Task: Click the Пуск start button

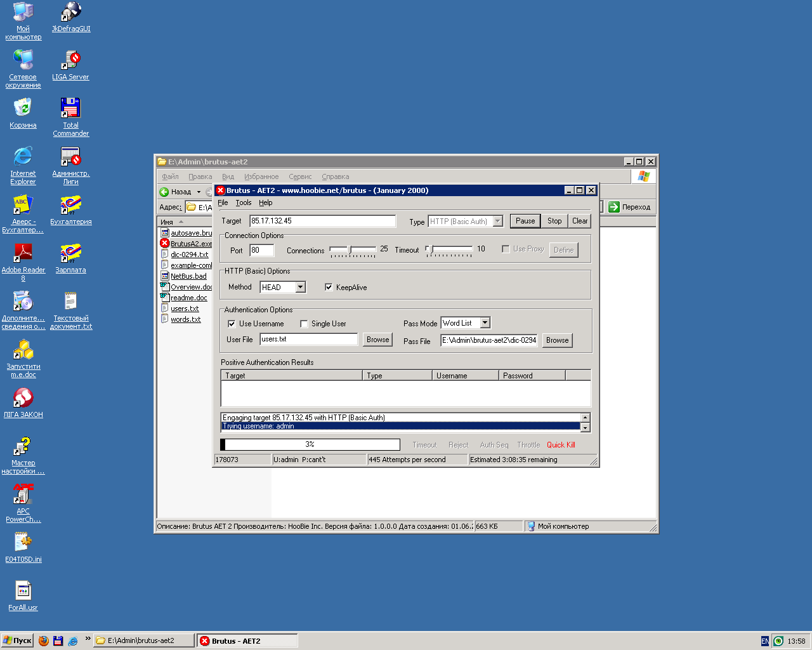Action: point(17,640)
